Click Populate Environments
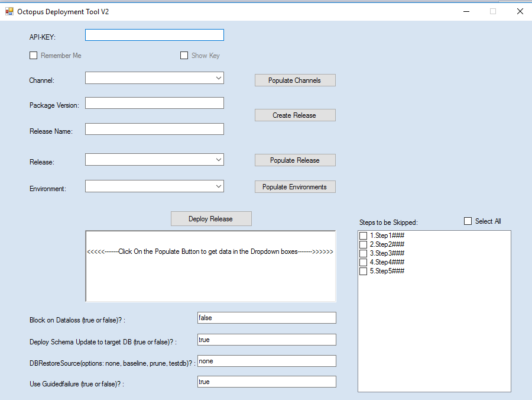Image resolution: width=532 pixels, height=400 pixels. 295,187
